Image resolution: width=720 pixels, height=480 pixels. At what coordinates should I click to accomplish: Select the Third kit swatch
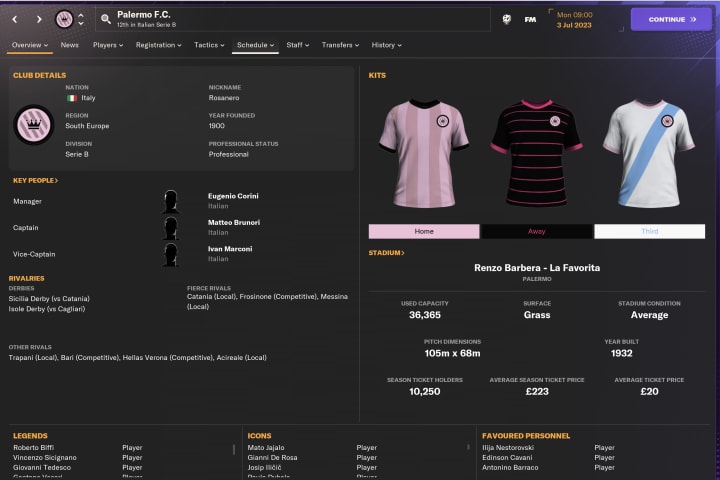[649, 231]
